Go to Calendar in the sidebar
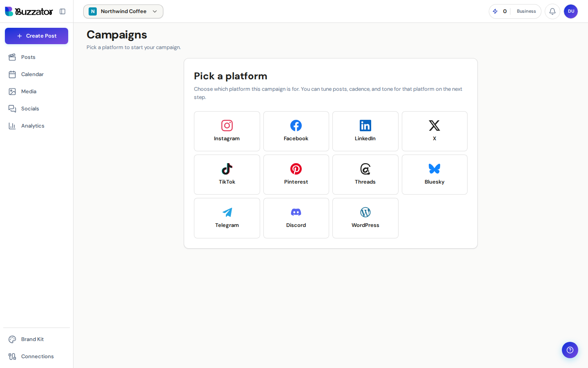The image size is (588, 368). (x=36, y=74)
